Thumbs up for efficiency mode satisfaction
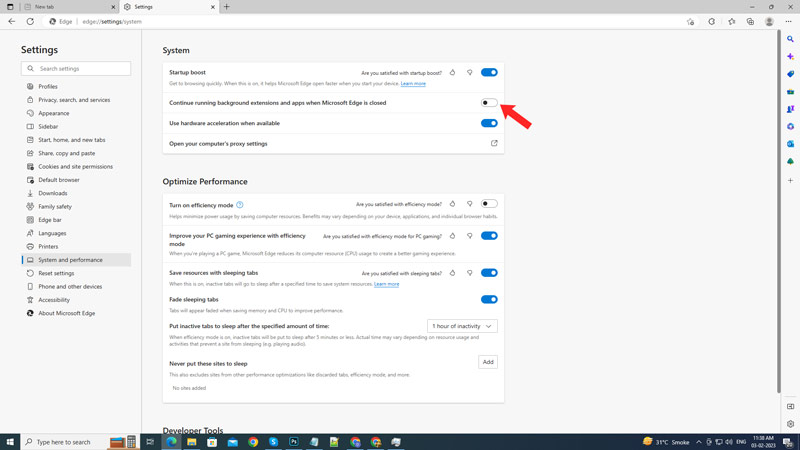 click(452, 204)
